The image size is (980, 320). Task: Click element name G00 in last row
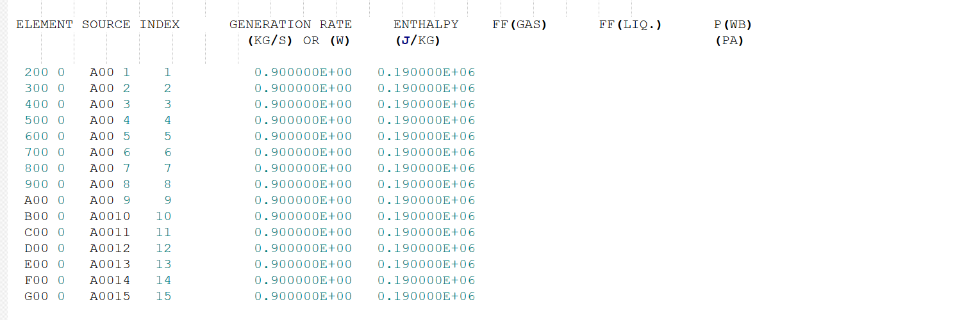(x=37, y=296)
